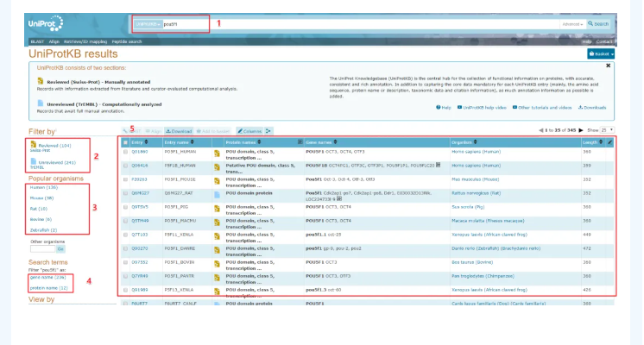Filter organisms by Mouse
The height and width of the screenshot is (345, 644).
pyautogui.click(x=41, y=198)
